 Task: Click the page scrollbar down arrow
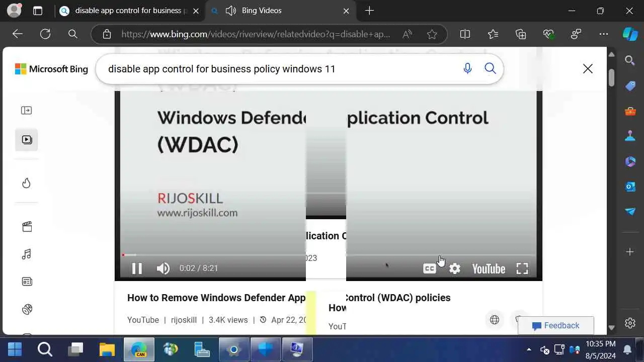(611, 328)
